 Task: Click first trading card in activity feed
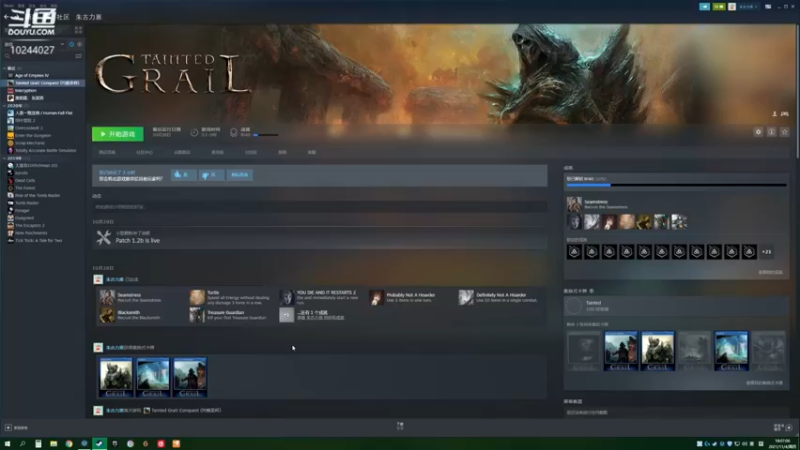tap(116, 377)
